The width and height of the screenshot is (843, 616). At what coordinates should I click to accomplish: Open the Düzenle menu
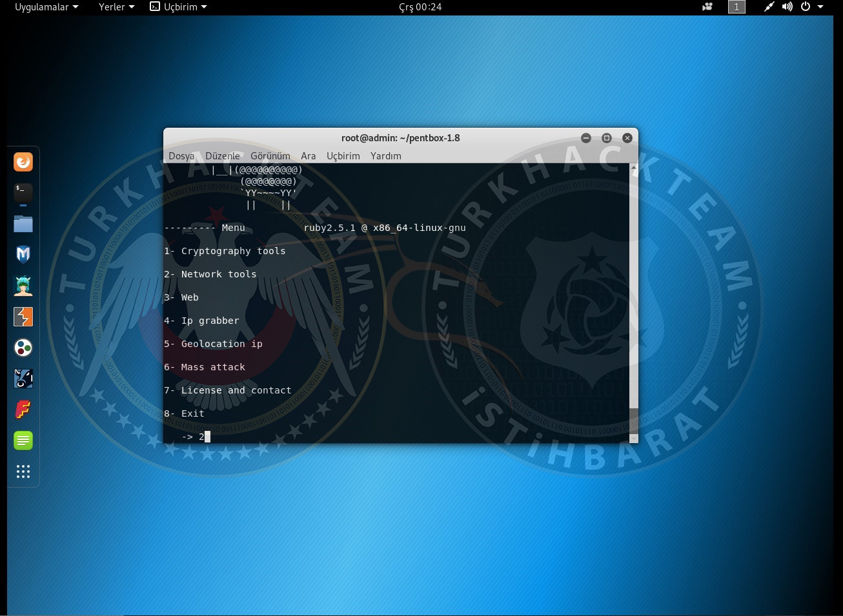pyautogui.click(x=223, y=156)
